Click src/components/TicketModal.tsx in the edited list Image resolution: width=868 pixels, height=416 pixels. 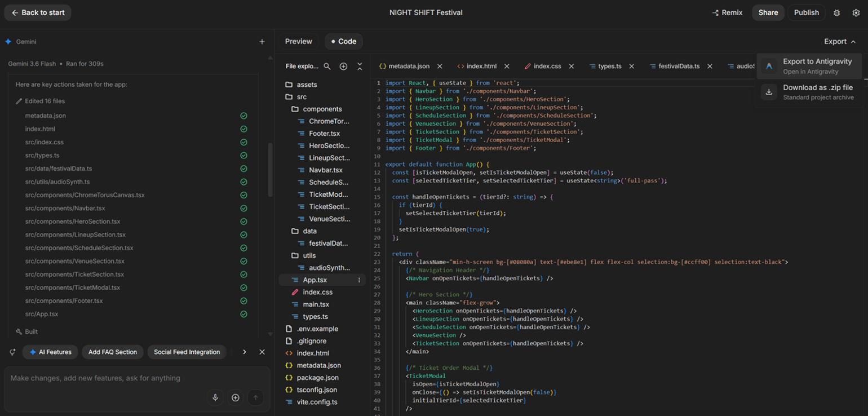coord(73,287)
